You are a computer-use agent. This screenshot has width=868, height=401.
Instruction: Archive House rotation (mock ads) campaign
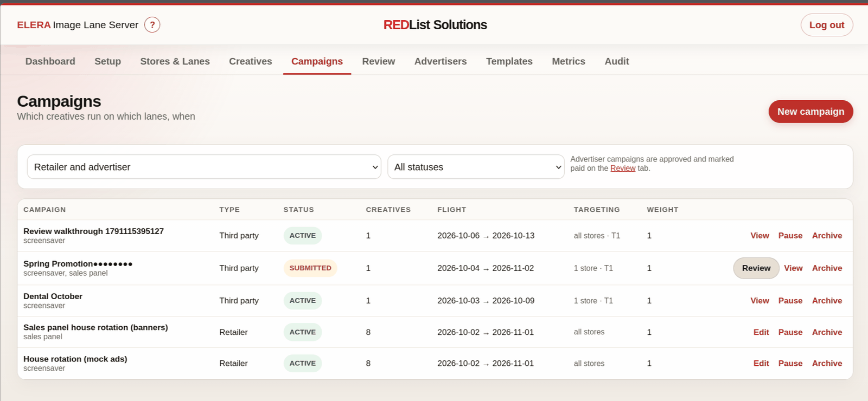pyautogui.click(x=827, y=364)
